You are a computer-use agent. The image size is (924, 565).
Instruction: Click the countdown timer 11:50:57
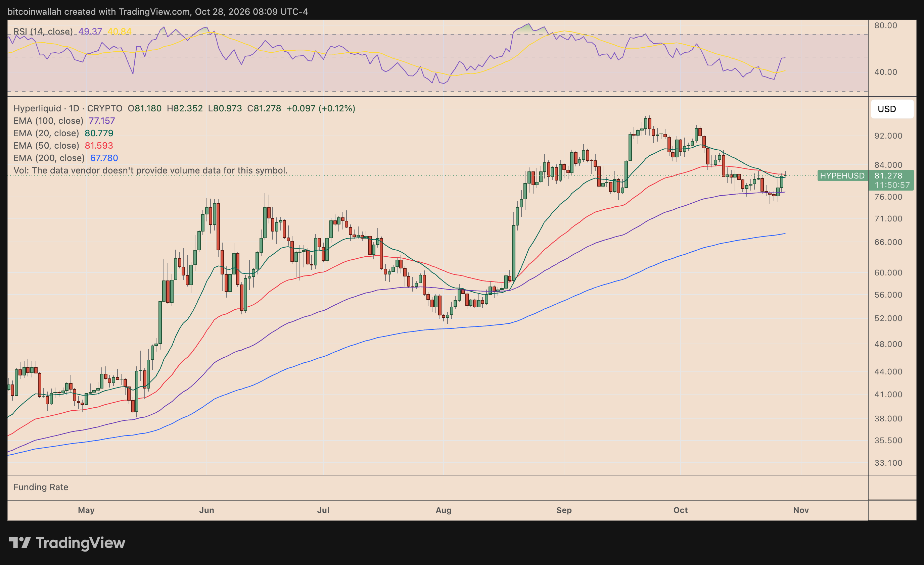point(892,185)
